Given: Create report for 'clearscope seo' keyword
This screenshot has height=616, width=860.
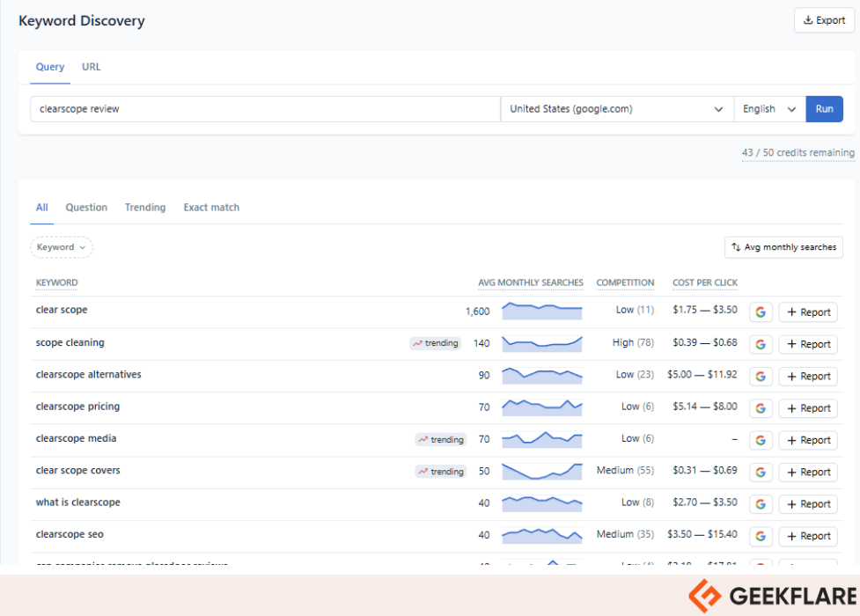Looking at the screenshot, I should (808, 536).
